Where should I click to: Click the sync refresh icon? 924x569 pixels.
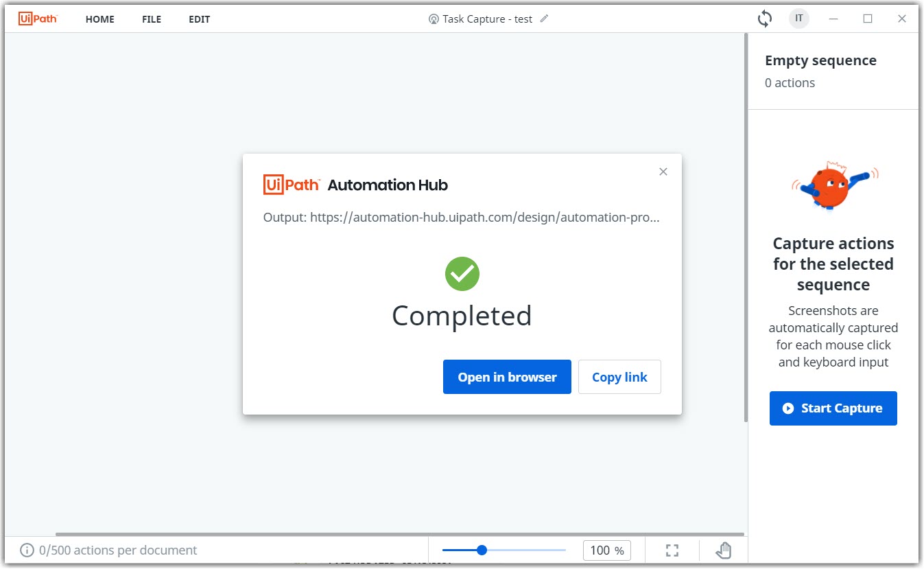[x=765, y=19]
